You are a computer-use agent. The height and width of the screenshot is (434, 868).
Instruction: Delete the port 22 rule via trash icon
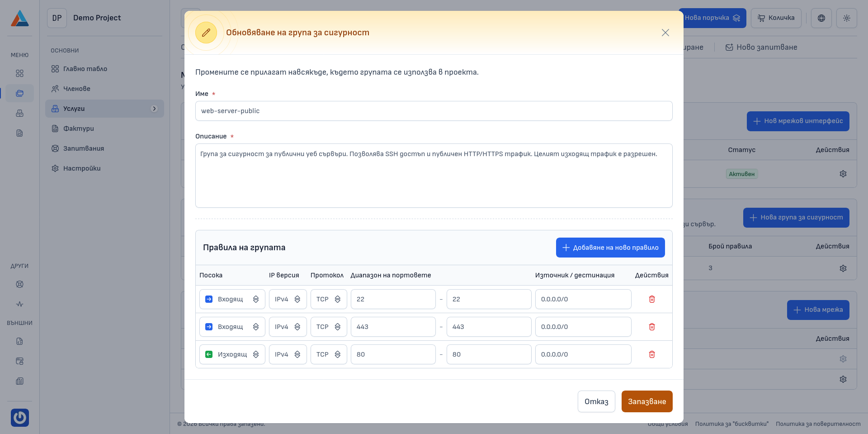pyautogui.click(x=652, y=299)
